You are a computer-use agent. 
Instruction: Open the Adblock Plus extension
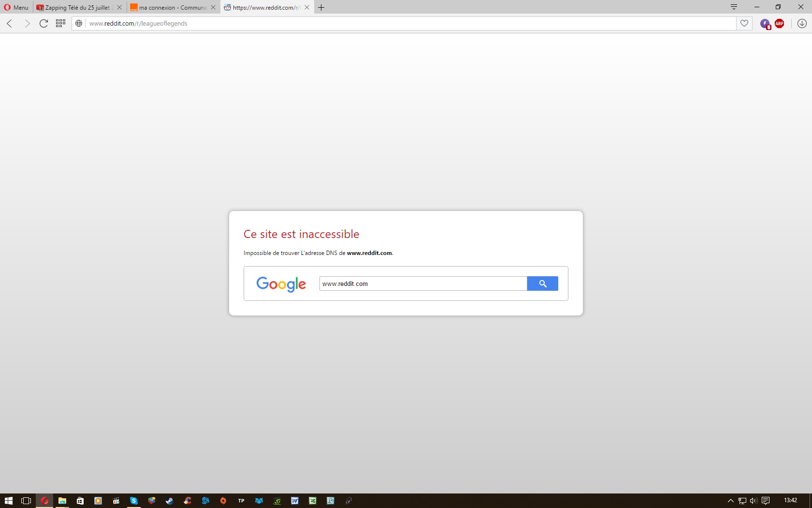(x=779, y=23)
